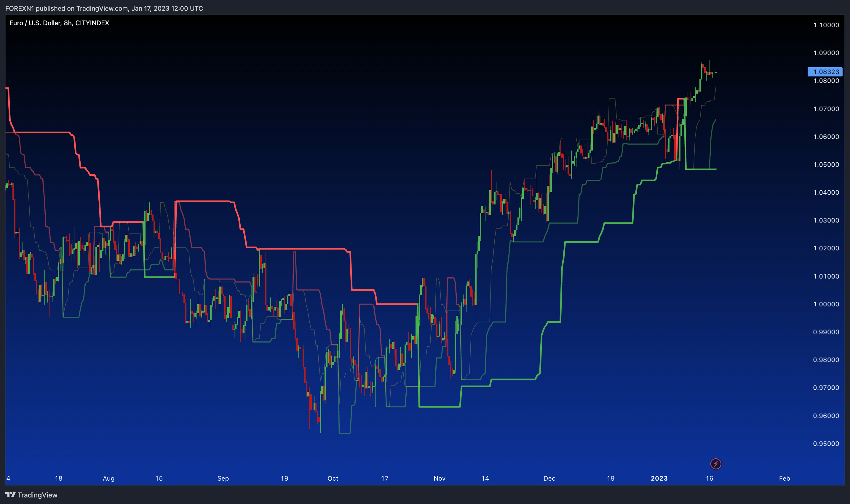Click the current price label 1.08323
Viewport: 850px width, 504px height.
pos(825,72)
